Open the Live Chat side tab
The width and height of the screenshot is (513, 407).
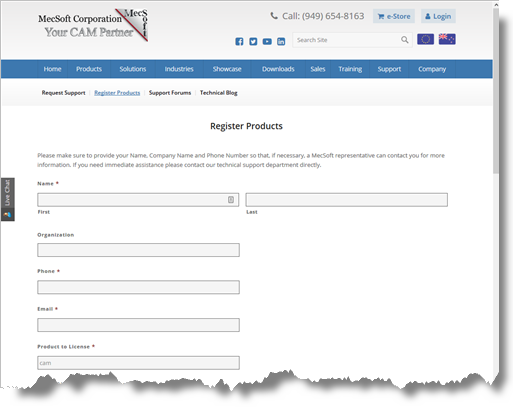pyautogui.click(x=7, y=199)
